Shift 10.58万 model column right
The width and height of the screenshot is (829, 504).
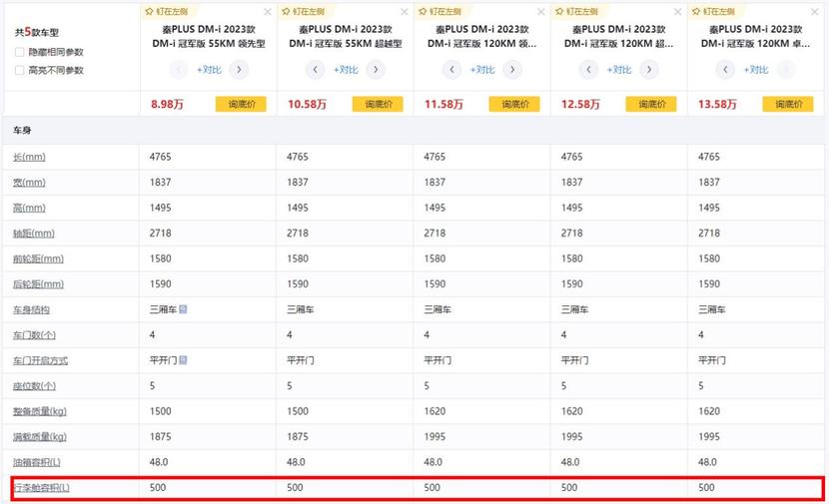[x=376, y=69]
